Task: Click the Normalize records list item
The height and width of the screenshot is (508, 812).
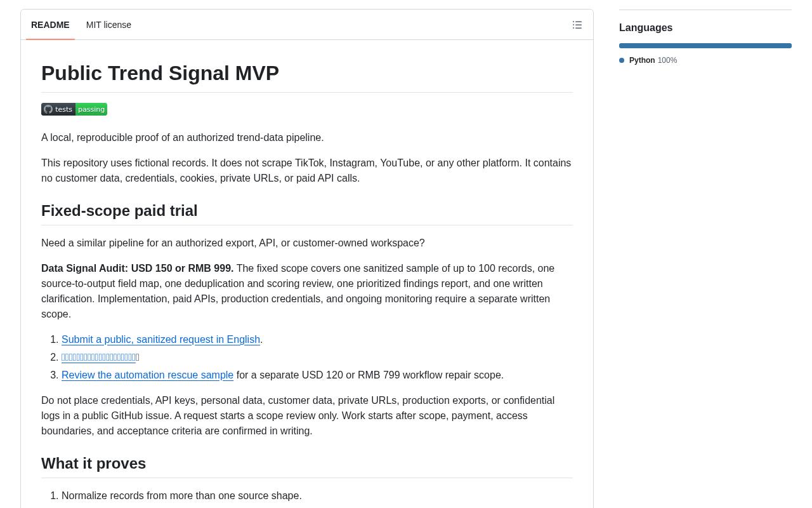Action: tap(181, 496)
